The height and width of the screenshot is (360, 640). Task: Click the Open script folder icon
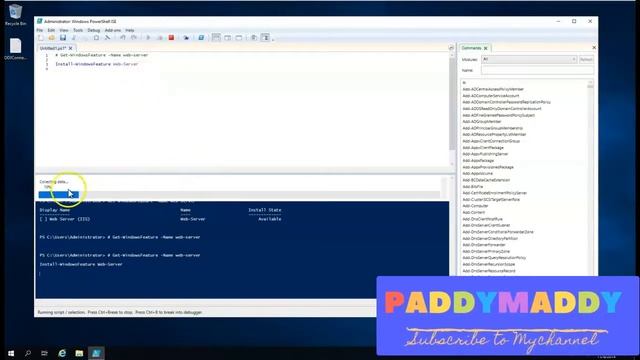[52, 38]
